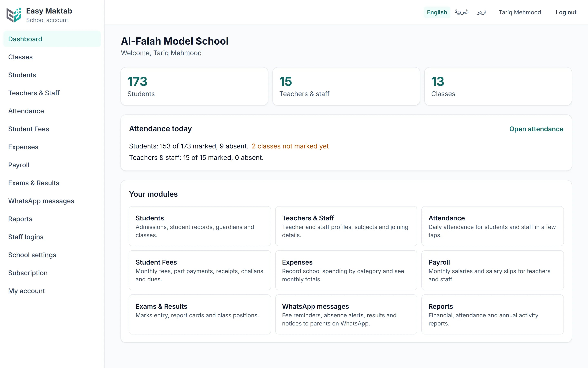Switch language to Arabic (العربية)
Screen dimensions: 588x368
(x=462, y=12)
